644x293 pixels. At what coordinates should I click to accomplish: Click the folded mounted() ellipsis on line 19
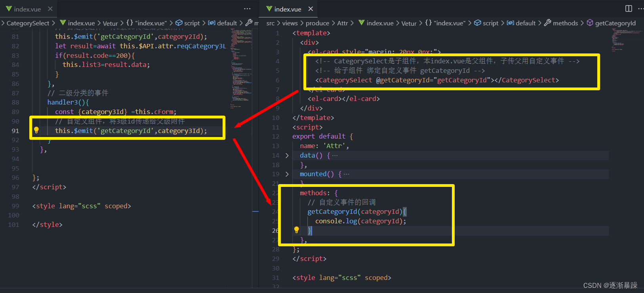[347, 174]
